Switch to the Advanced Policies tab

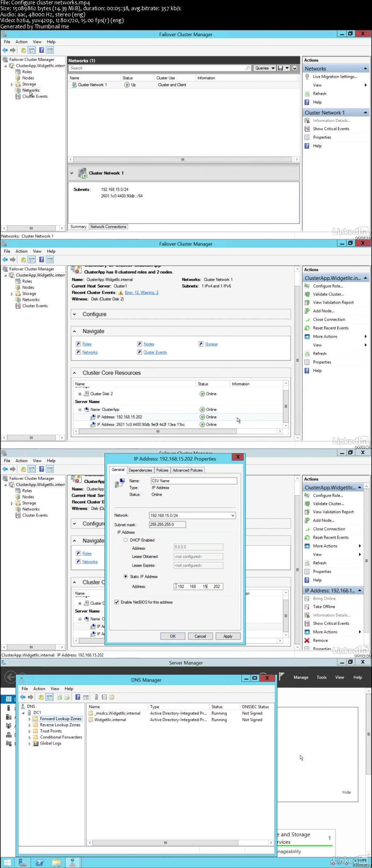[187, 470]
